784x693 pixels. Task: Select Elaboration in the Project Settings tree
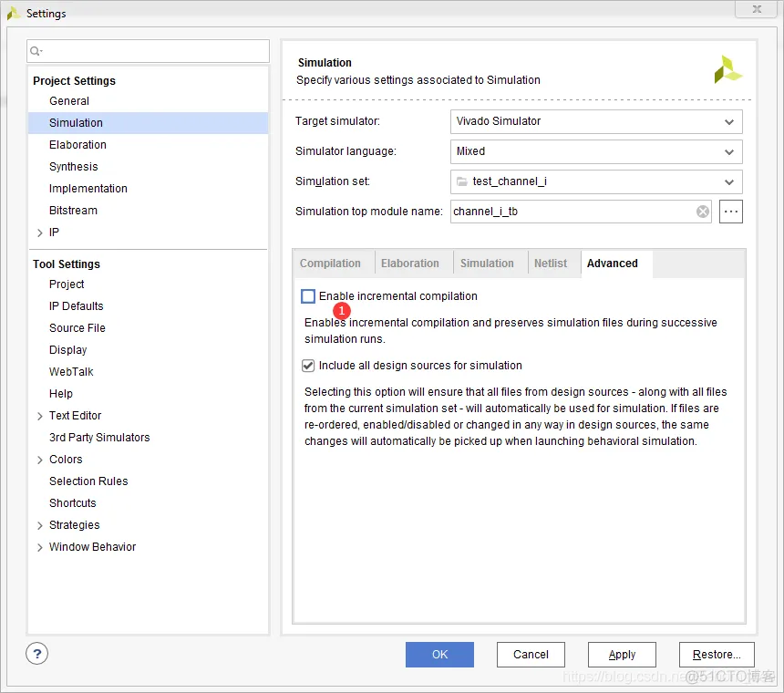tap(77, 145)
